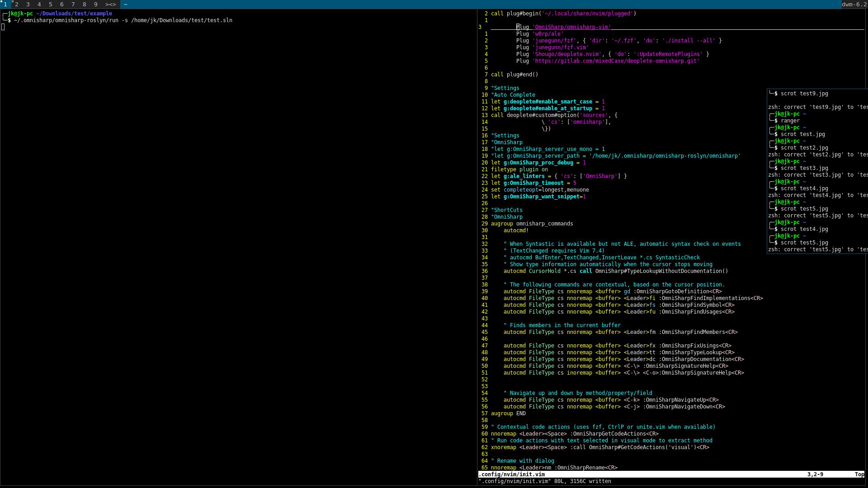Click the Plug 'Shougo/deoplete.nvim' line

tap(613, 54)
